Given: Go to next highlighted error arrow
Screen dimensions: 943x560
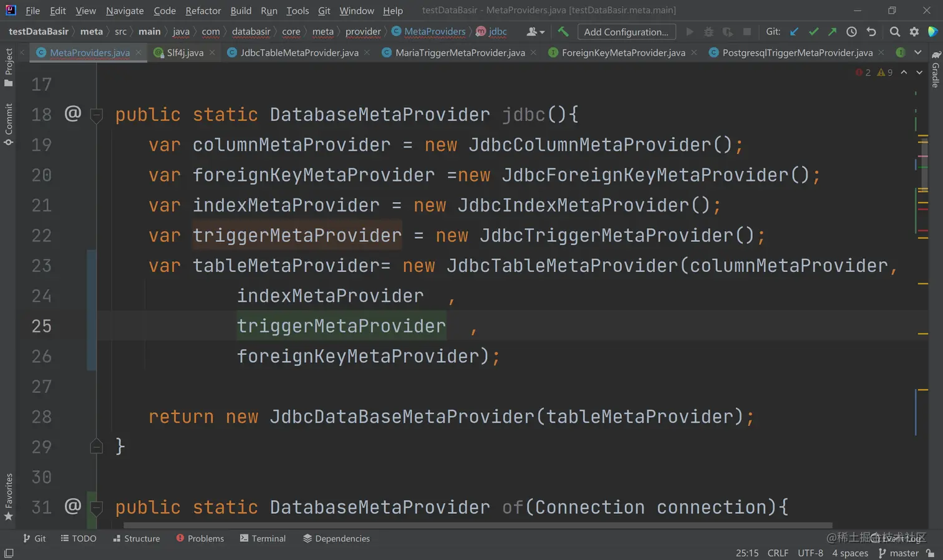Looking at the screenshot, I should pyautogui.click(x=919, y=72).
